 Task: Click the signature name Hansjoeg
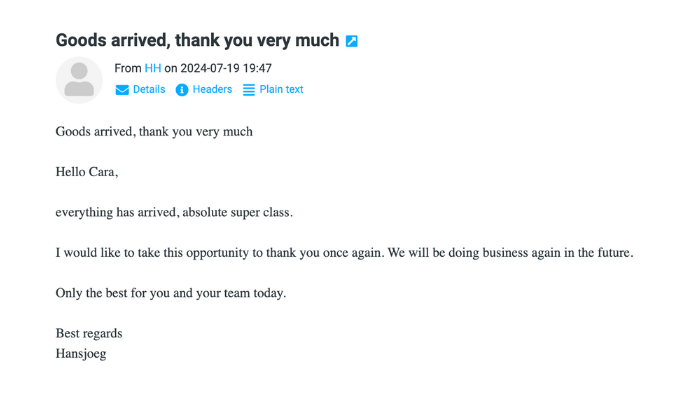coord(81,354)
